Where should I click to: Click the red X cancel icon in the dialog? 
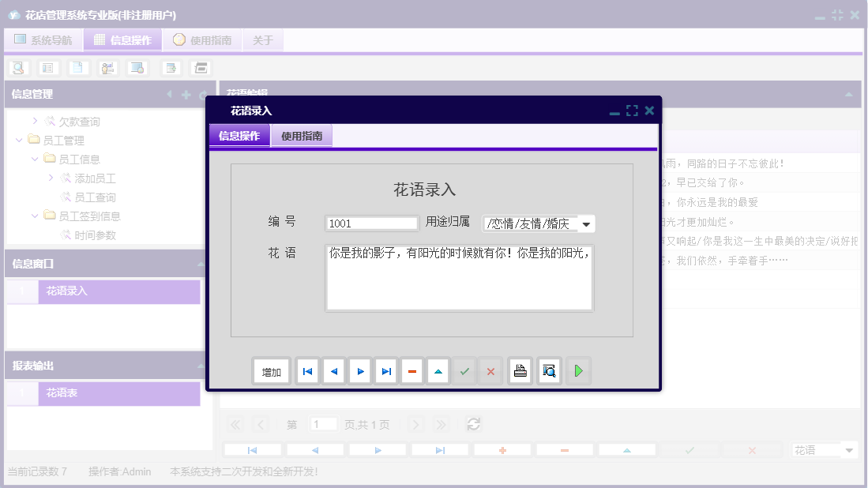tap(490, 371)
